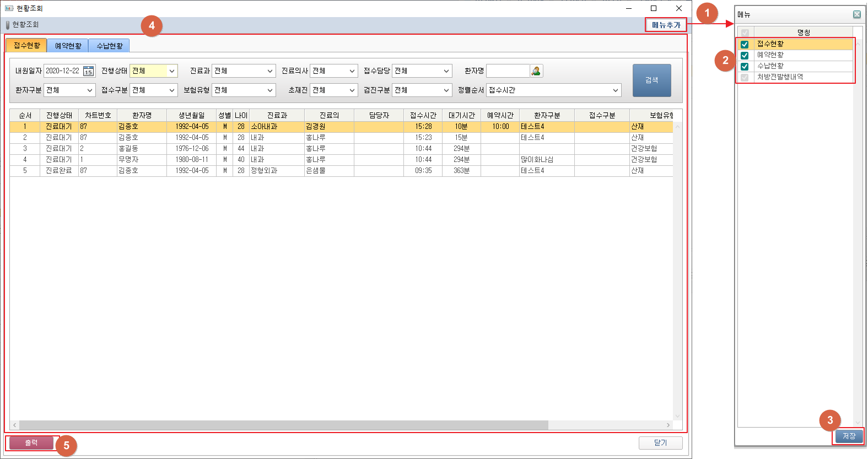This screenshot has width=868, height=459.
Task: Click the left arrow of horizontal scrollbar
Action: (x=15, y=425)
